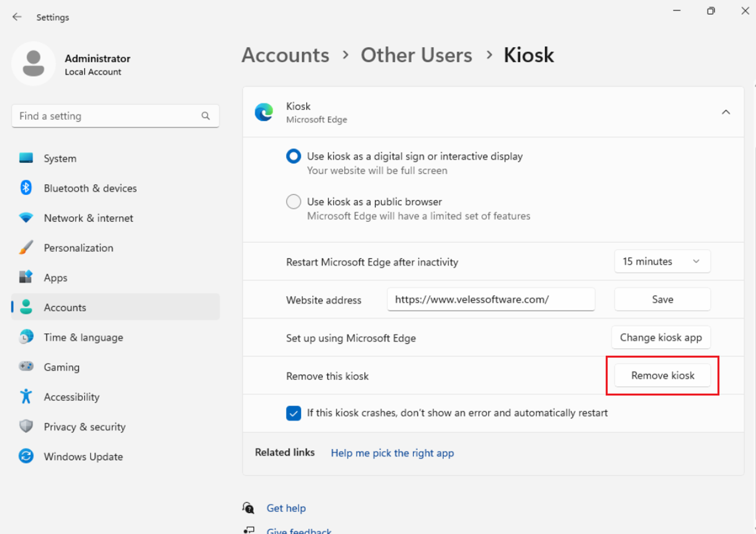Click the Microsoft Edge logo icon
The image size is (756, 534).
pos(264,112)
